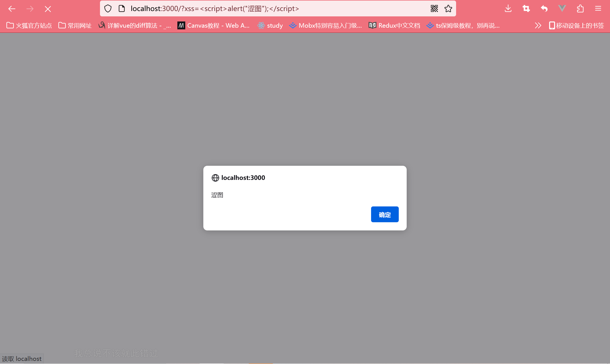Open the ts保姆级教程 bookmark
Image resolution: width=610 pixels, height=364 pixels.
463,25
